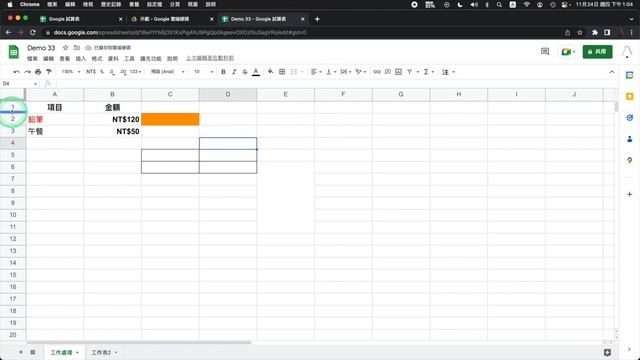
Task: Open text rotation dropdown
Action: click(x=360, y=72)
